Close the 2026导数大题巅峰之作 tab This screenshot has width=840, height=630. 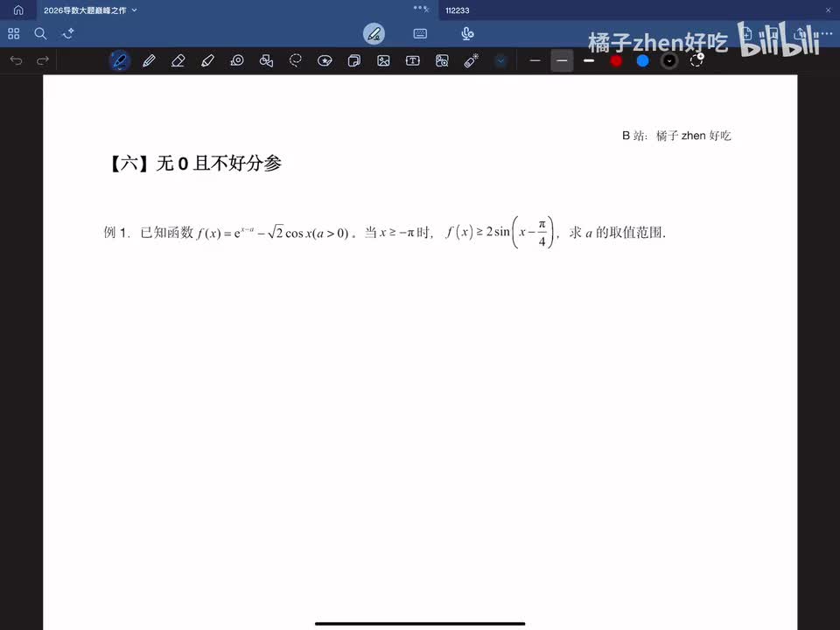[426, 10]
